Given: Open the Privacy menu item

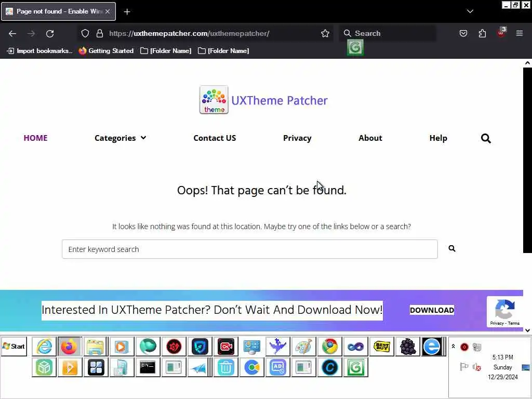Looking at the screenshot, I should click(297, 138).
